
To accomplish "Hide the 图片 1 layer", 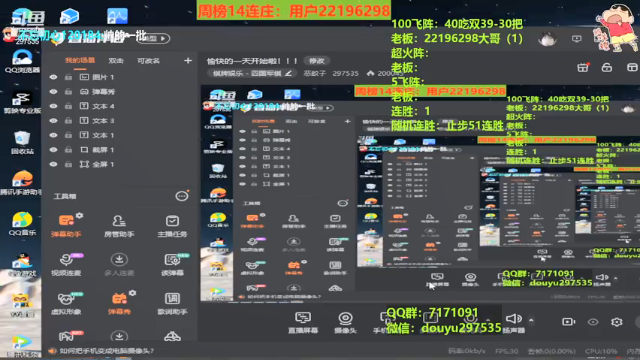I will [x=53, y=77].
